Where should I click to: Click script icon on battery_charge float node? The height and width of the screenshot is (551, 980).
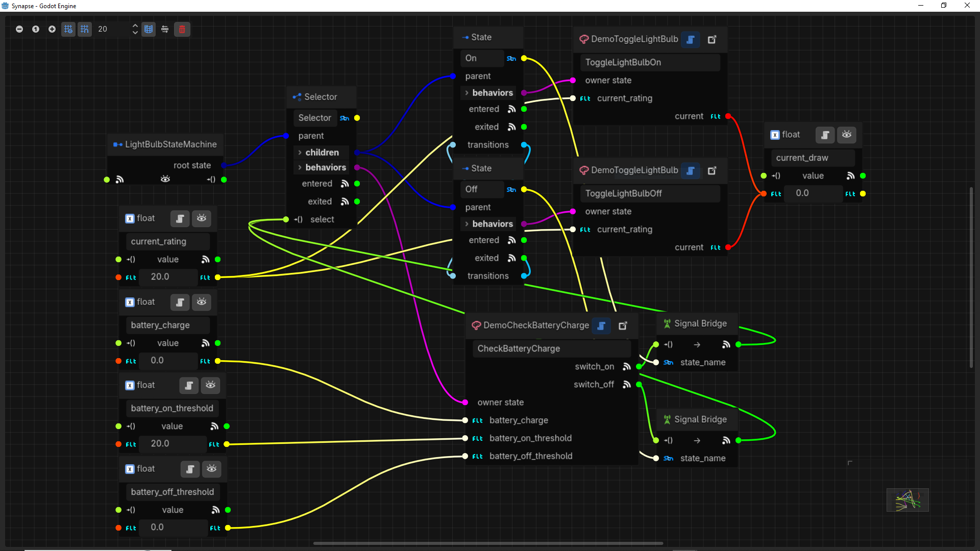(180, 302)
